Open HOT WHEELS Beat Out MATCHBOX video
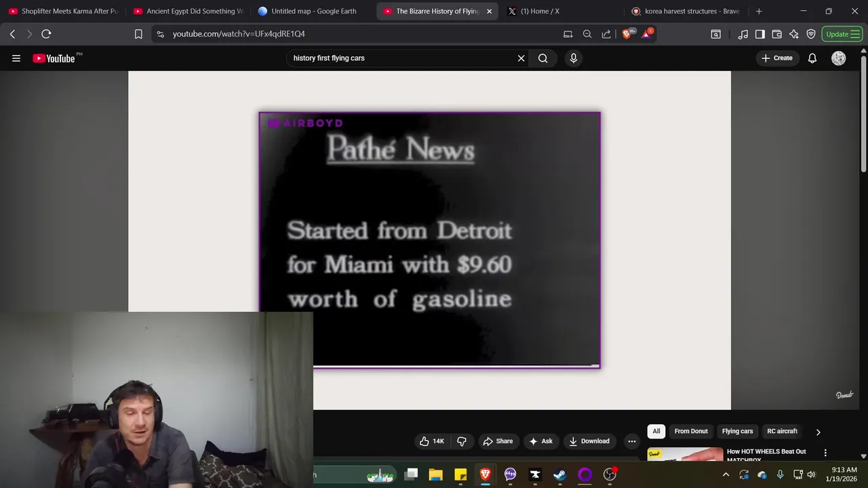Viewport: 868px width, 488px height. pyautogui.click(x=766, y=455)
